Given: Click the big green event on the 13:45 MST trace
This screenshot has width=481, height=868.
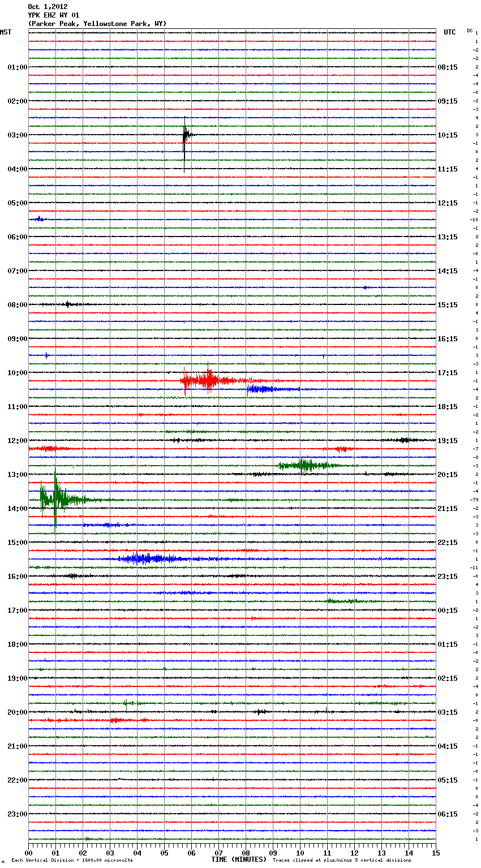Looking at the screenshot, I should (57, 499).
